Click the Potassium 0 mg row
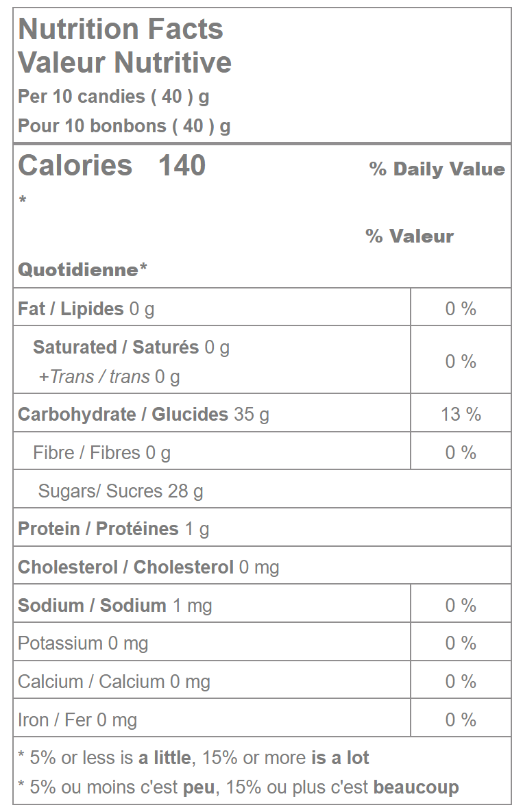 click(83, 643)
